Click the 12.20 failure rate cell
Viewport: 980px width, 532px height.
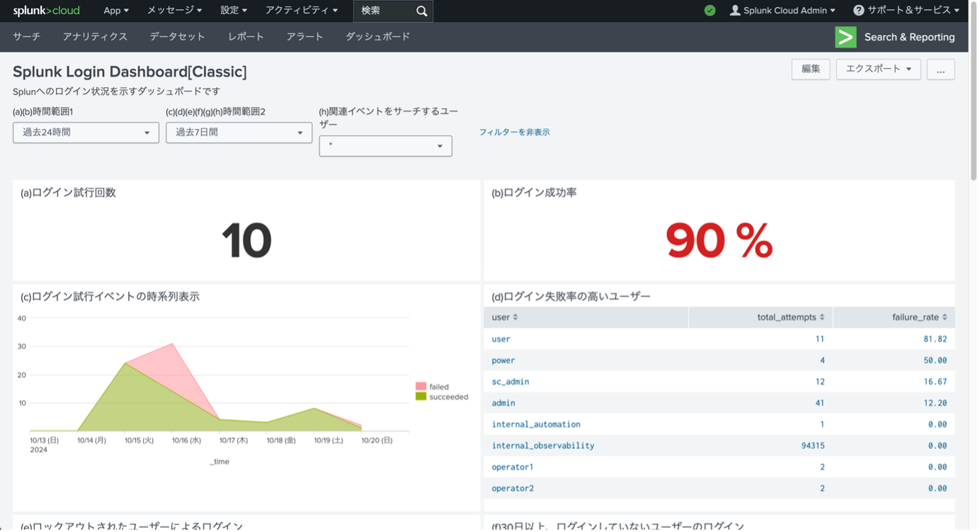(x=935, y=403)
